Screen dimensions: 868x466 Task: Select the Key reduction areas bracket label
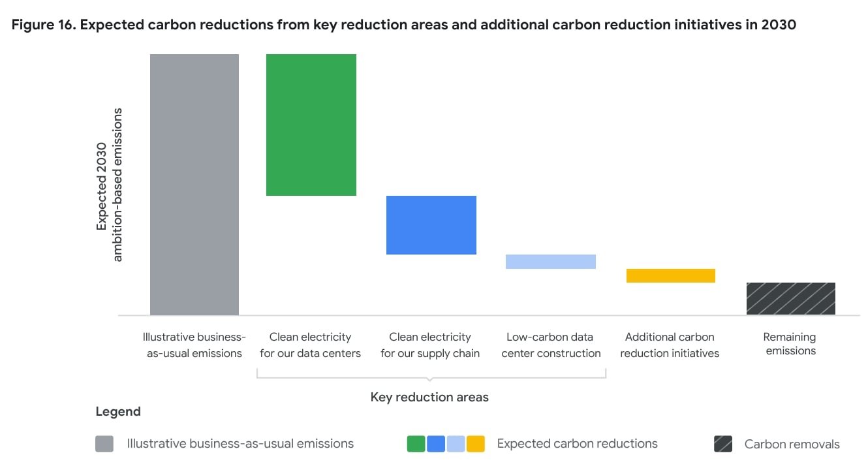429,397
